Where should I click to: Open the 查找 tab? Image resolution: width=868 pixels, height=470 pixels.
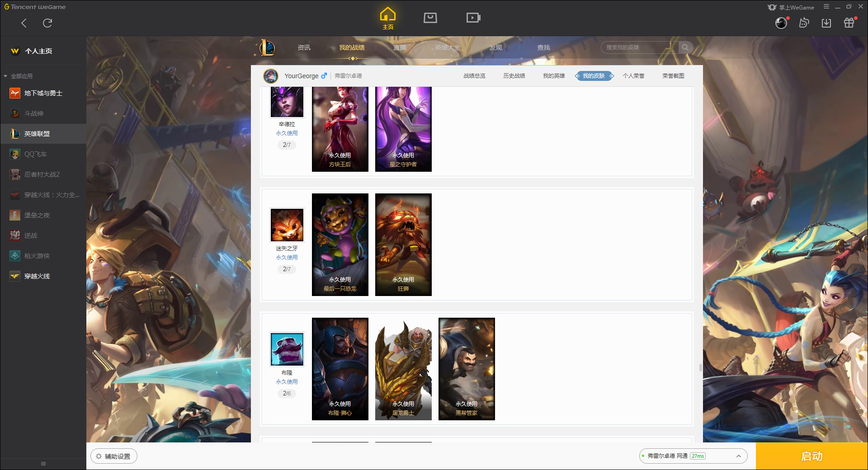coord(543,47)
